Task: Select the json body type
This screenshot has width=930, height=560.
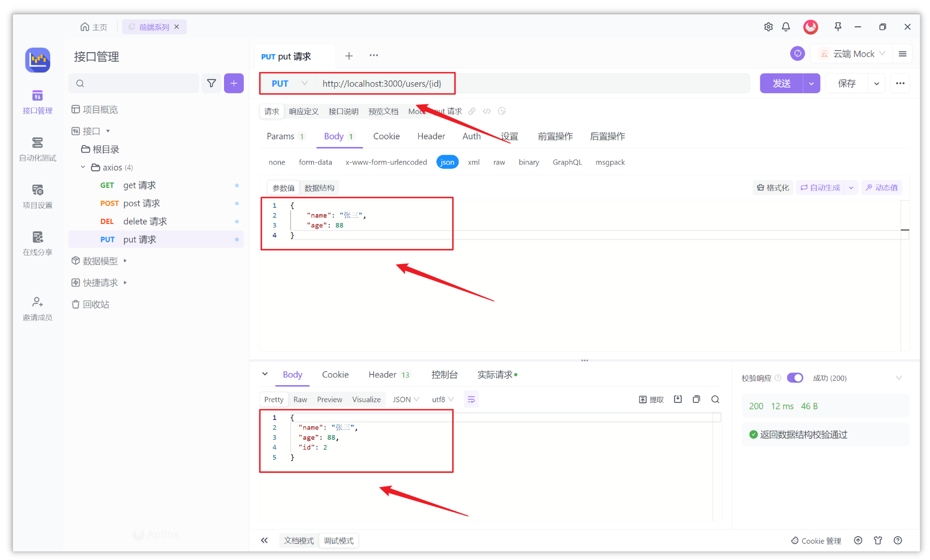Action: pos(447,162)
